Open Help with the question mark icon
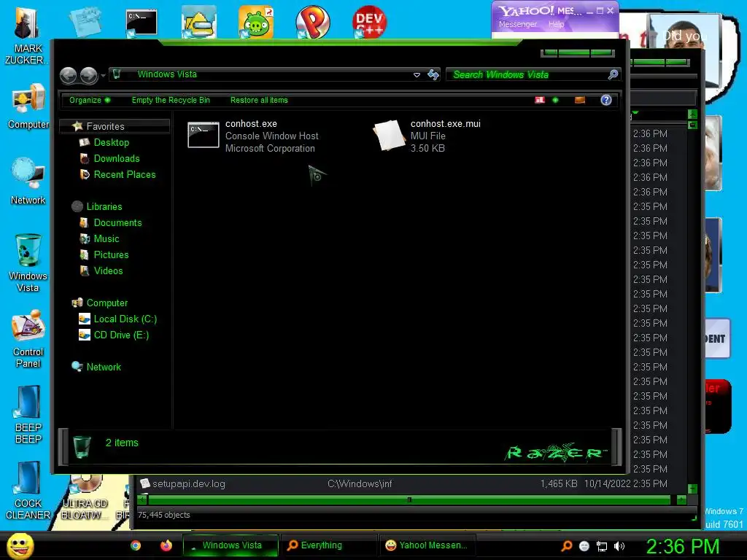The height and width of the screenshot is (560, 747). pyautogui.click(x=606, y=100)
